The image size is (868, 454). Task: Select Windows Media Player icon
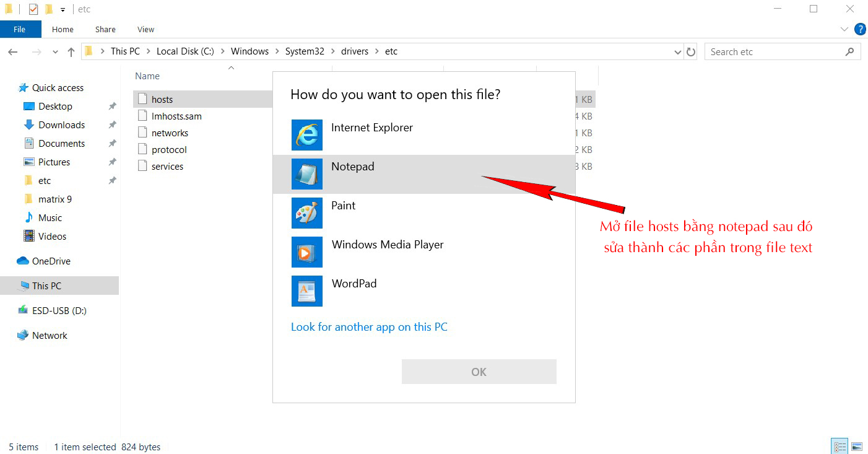[x=307, y=252]
